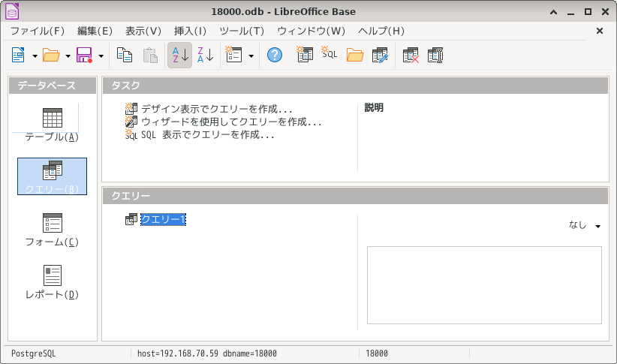Click the クエリー section header bar
The width and height of the screenshot is (617, 364).
(355, 196)
